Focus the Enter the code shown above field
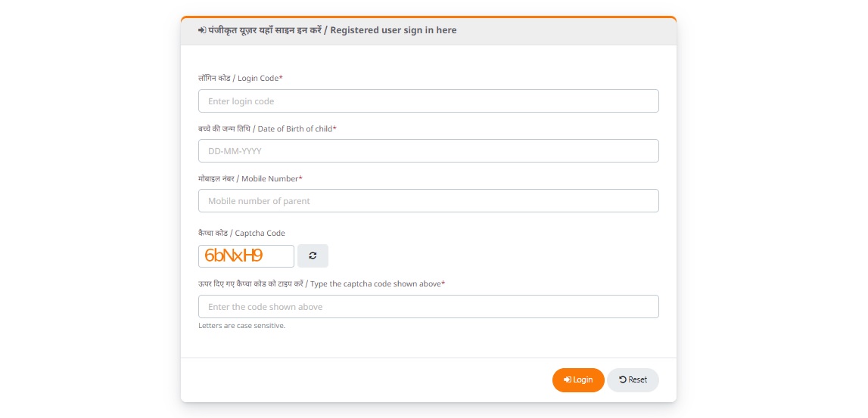 tap(428, 307)
